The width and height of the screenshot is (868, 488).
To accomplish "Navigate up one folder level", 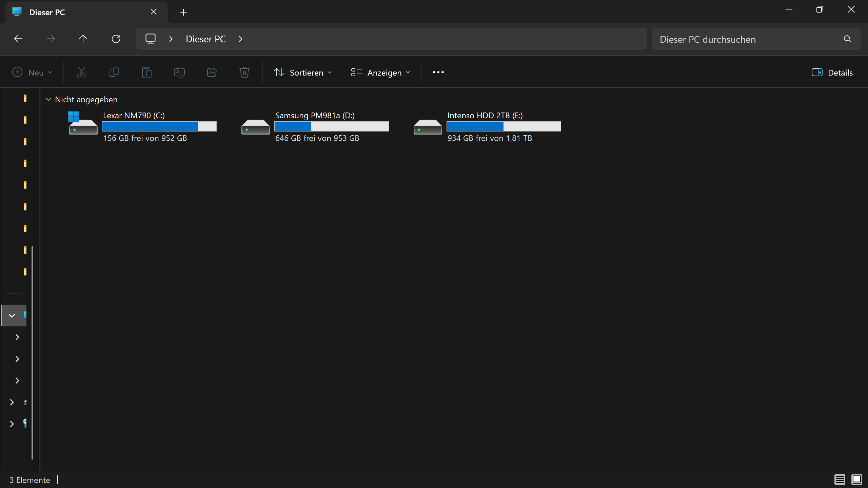I will pos(83,39).
